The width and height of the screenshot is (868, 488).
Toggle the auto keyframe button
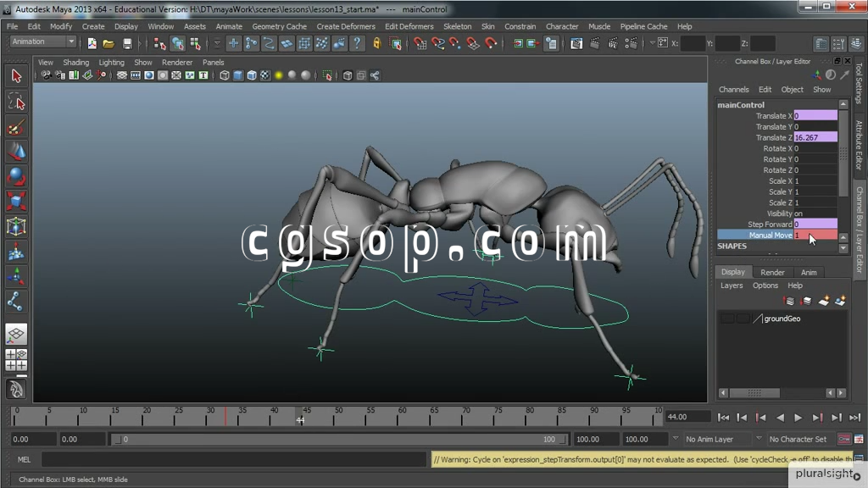pos(844,439)
